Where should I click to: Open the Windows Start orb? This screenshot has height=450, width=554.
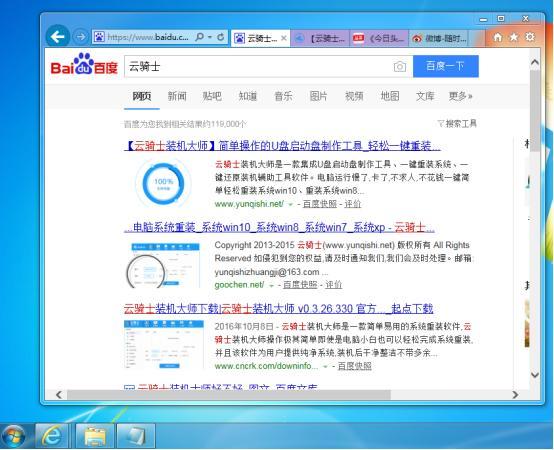pyautogui.click(x=13, y=436)
